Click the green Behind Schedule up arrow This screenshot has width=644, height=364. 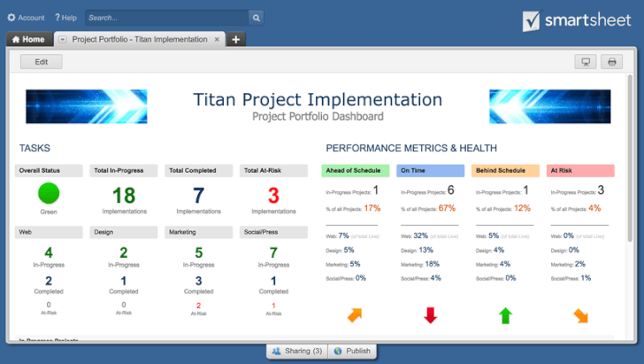[505, 315]
